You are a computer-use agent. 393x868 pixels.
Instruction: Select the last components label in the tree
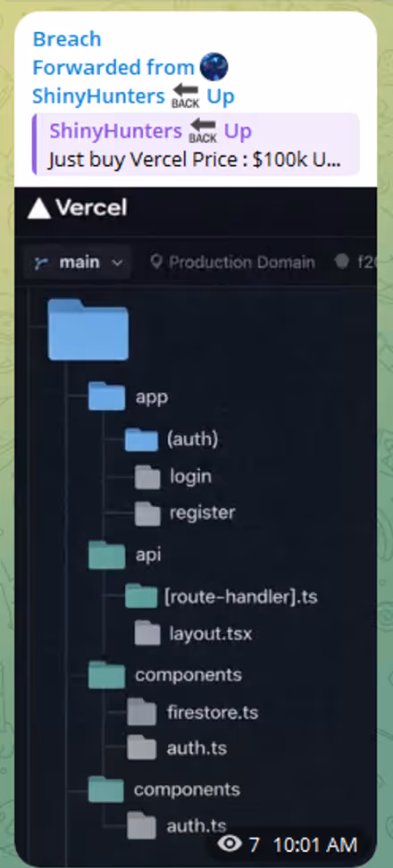coord(187,790)
